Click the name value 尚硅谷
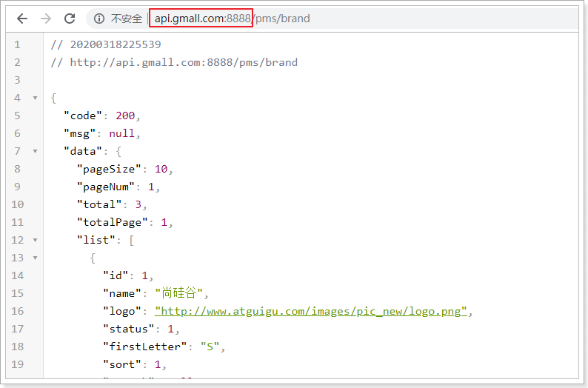 (178, 293)
